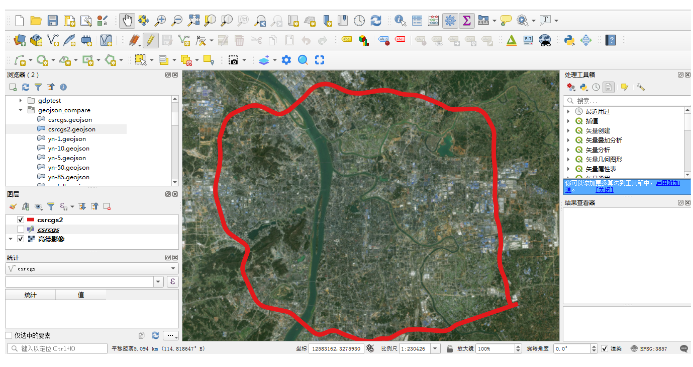693x367 pixels.
Task: Open the statistics field dropdown
Action: pyautogui.click(x=158, y=282)
